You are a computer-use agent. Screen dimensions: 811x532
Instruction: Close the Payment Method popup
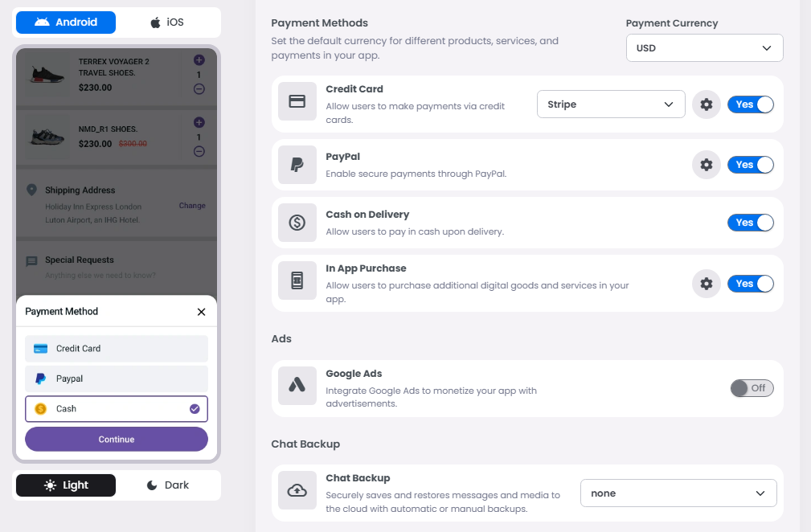(201, 312)
